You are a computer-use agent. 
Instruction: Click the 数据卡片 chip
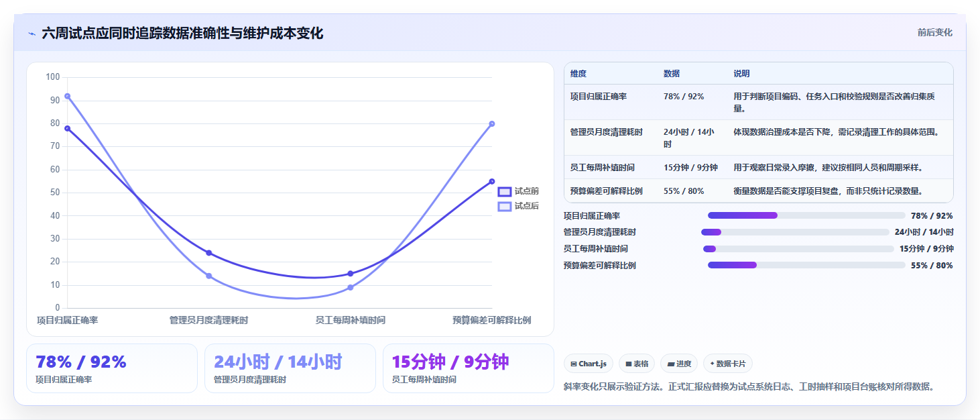pyautogui.click(x=728, y=364)
